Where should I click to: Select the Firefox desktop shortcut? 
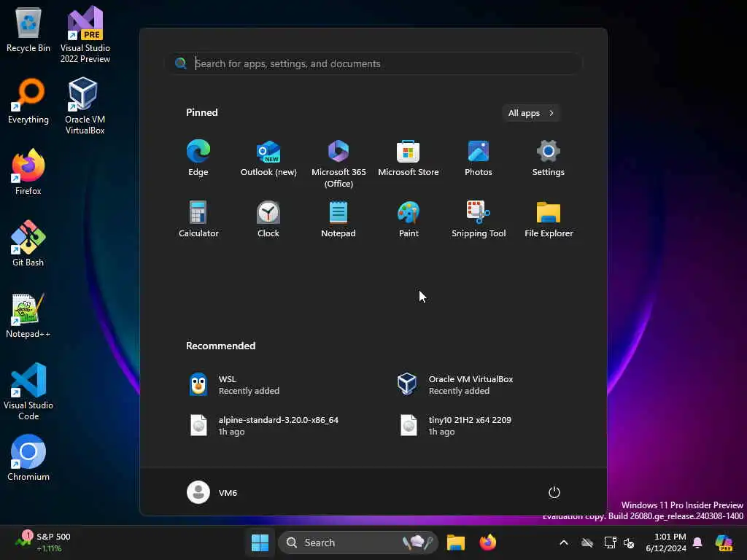[28, 172]
